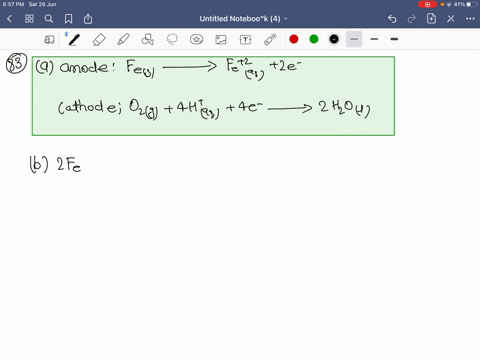The width and height of the screenshot is (480, 360).
Task: Open the more options ellipsis menu
Action: pyautogui.click(x=470, y=19)
